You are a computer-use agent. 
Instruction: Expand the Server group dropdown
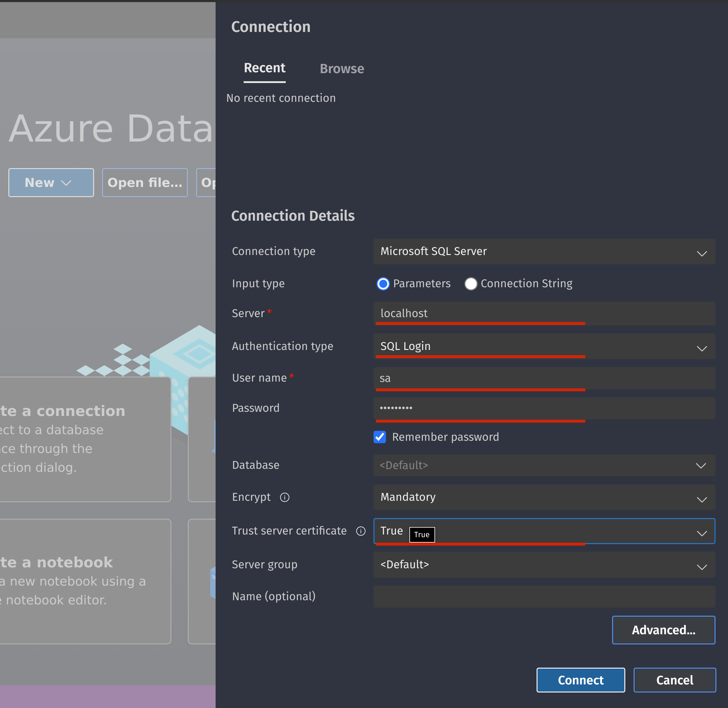[x=544, y=564]
